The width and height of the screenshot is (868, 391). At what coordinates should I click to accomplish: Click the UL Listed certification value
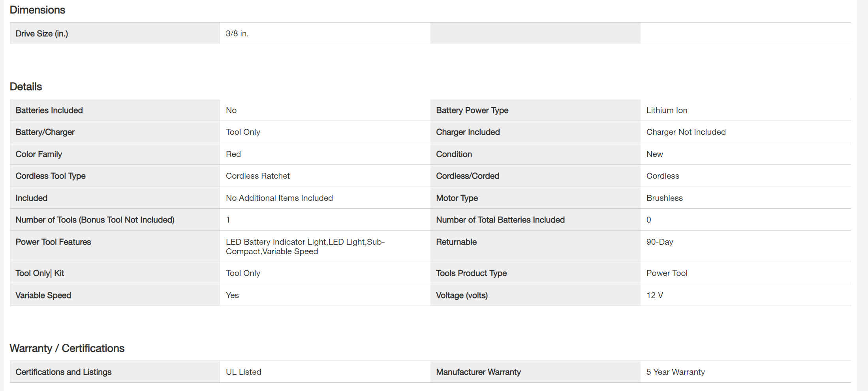coord(243,372)
